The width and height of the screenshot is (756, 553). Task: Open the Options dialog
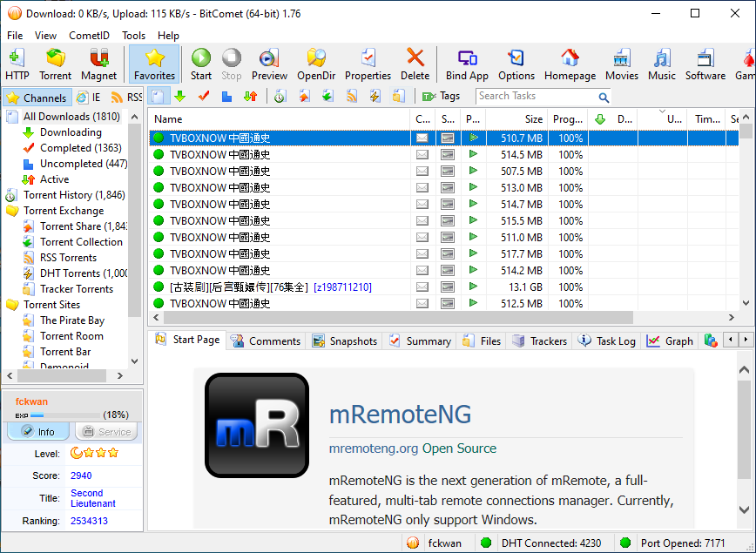[x=516, y=64]
